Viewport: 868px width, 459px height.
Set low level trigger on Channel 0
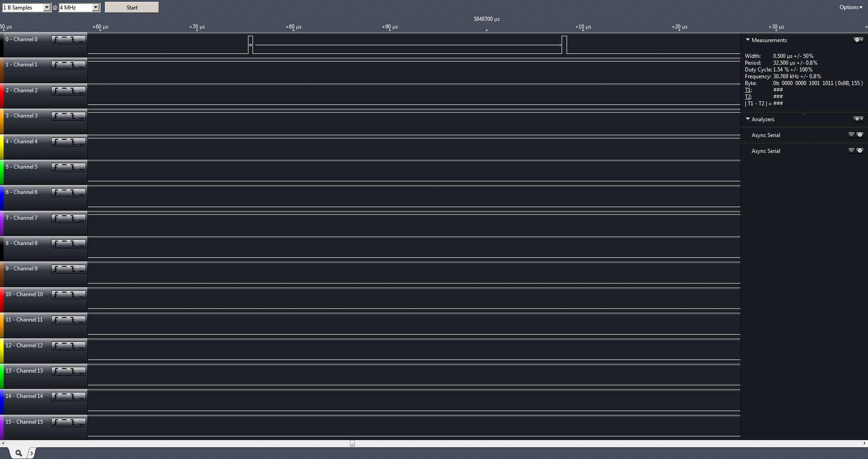(x=81, y=40)
